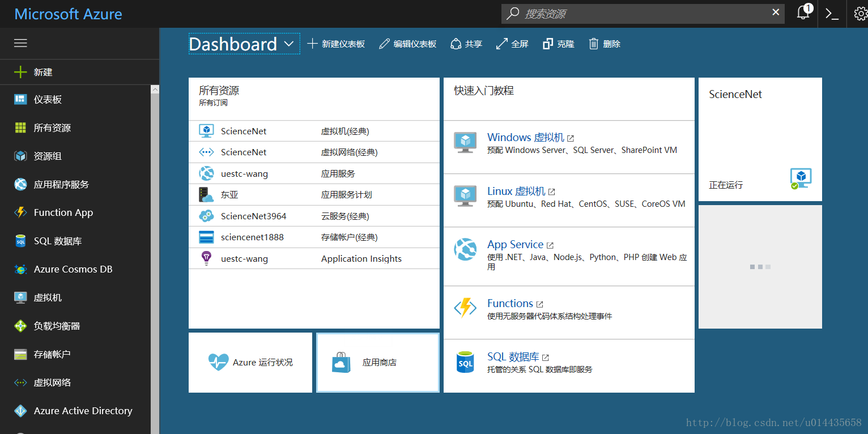This screenshot has height=434, width=868.
Task: Open uestc-wang Application Insights row
Action: [314, 258]
